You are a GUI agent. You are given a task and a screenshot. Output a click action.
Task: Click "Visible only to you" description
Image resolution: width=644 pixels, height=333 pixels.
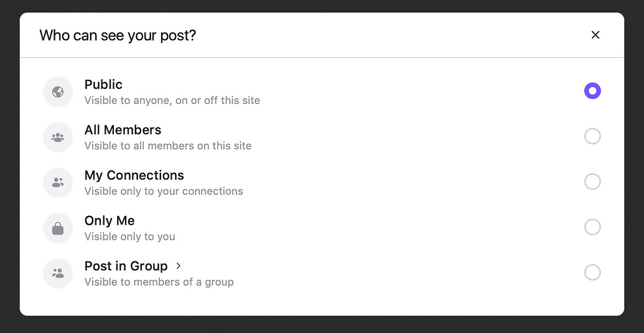130,237
